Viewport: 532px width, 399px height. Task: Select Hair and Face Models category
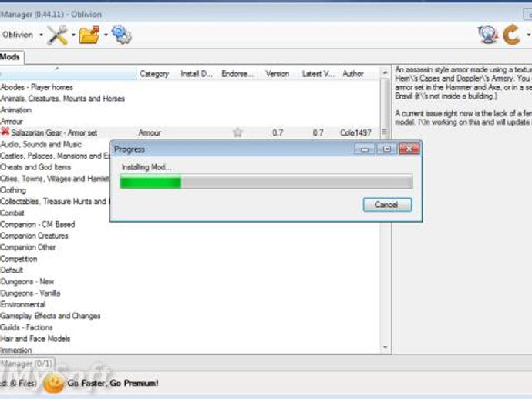coord(35,339)
